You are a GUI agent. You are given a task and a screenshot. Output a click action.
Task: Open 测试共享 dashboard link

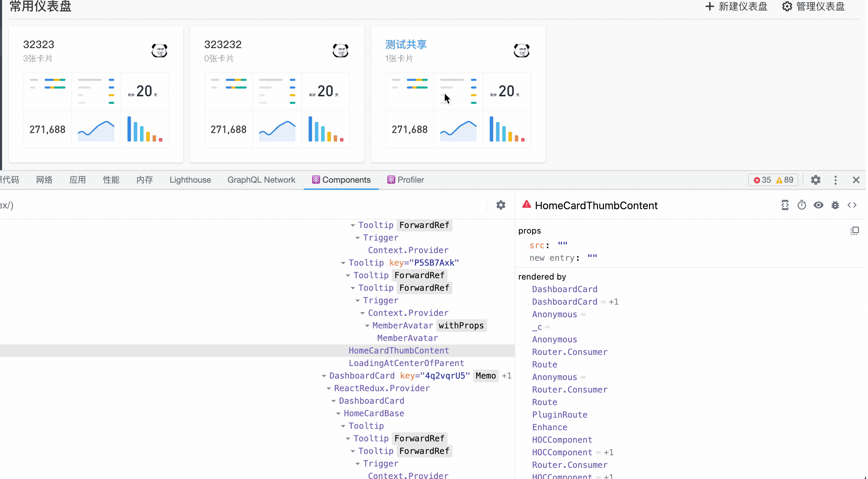pos(406,45)
